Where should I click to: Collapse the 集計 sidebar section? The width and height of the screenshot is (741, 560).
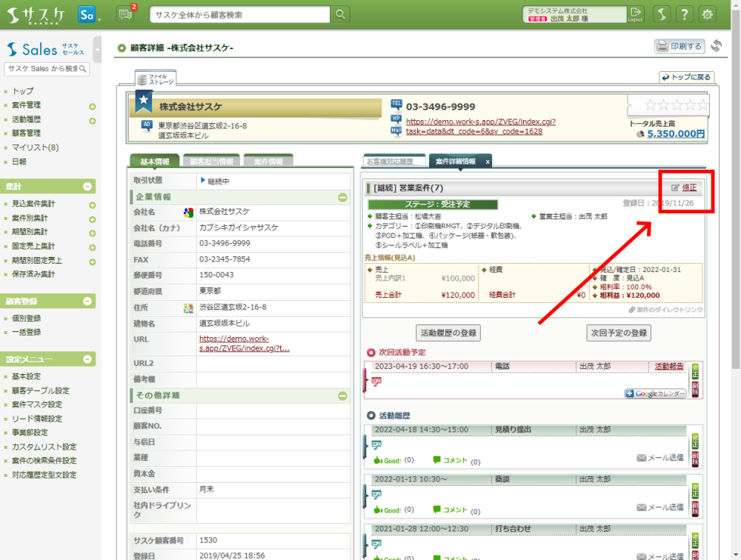coord(87,187)
